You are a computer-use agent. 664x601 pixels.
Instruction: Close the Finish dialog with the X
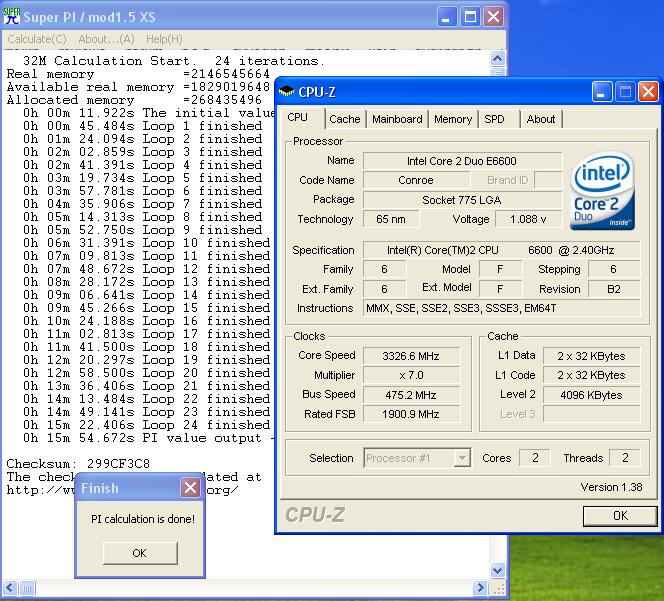[190, 488]
